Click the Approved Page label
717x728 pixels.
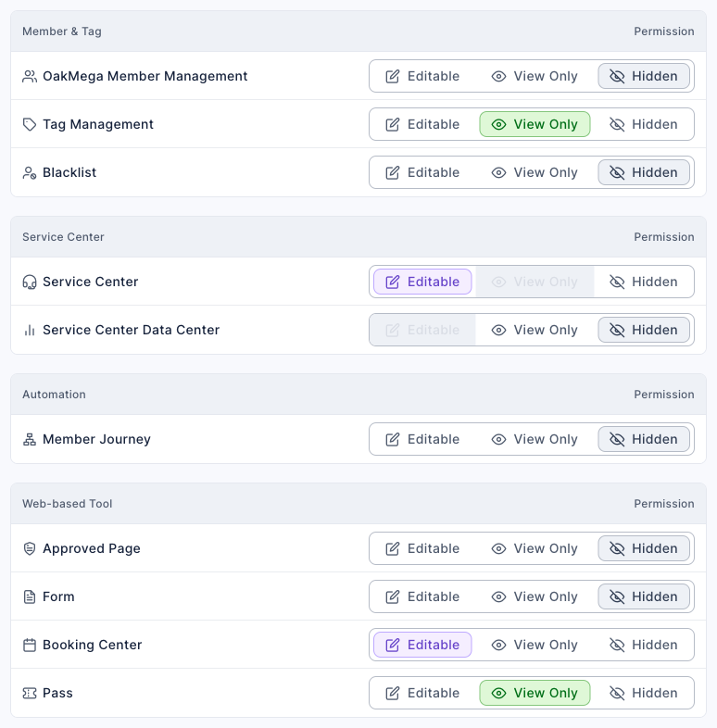point(92,549)
